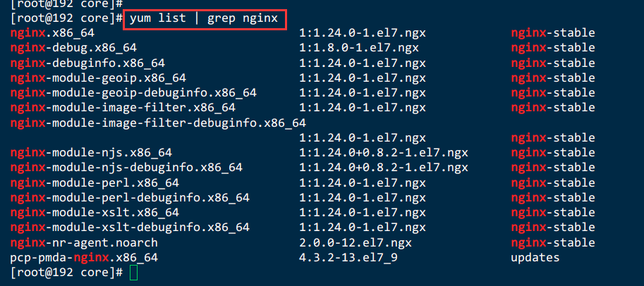The image size is (644, 286).
Task: Click the nginx-debuginfo.x86_64 entry
Action: [87, 63]
